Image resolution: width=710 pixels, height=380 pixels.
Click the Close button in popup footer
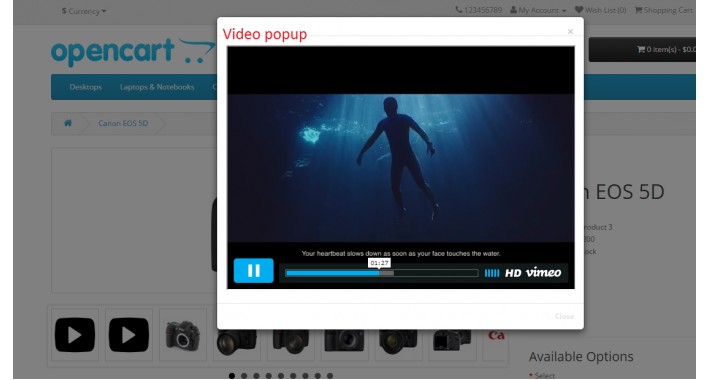pyautogui.click(x=564, y=316)
